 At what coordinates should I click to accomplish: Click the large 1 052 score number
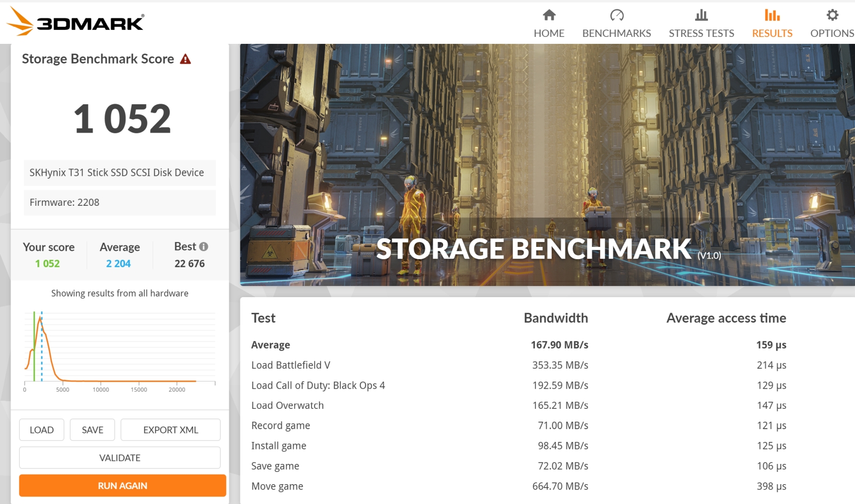(122, 119)
